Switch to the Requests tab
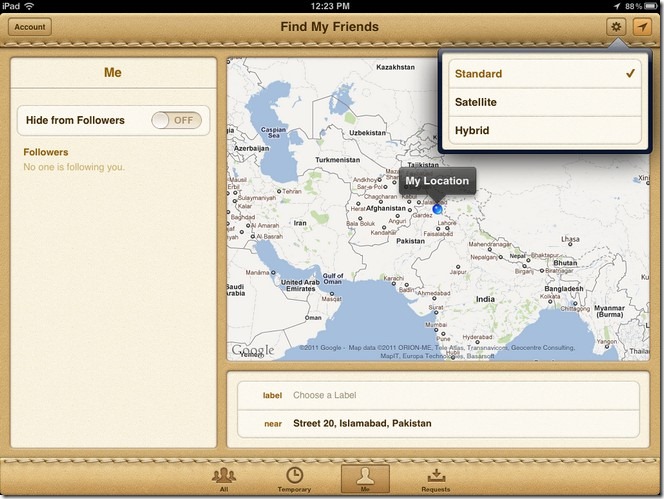Screen dimensions: 664x499 pyautogui.click(x=436, y=480)
